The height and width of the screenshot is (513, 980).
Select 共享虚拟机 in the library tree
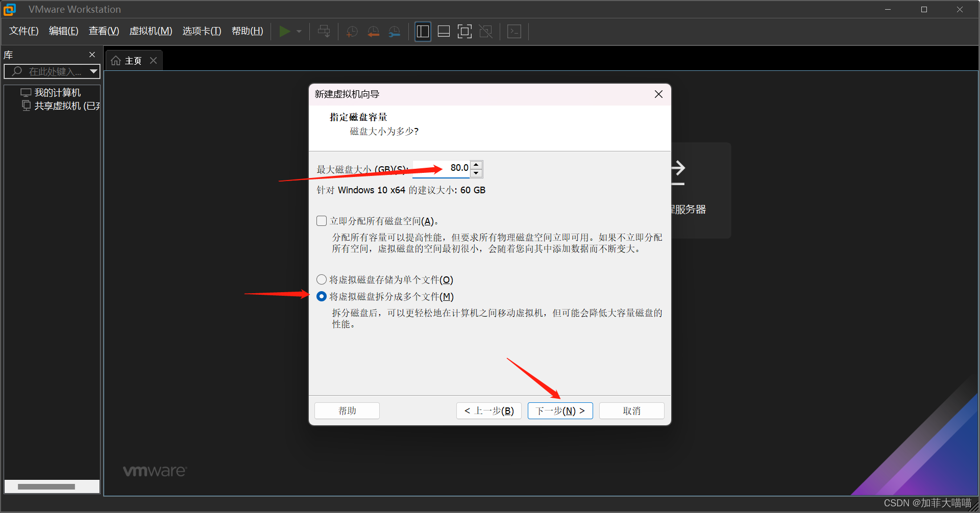66,106
